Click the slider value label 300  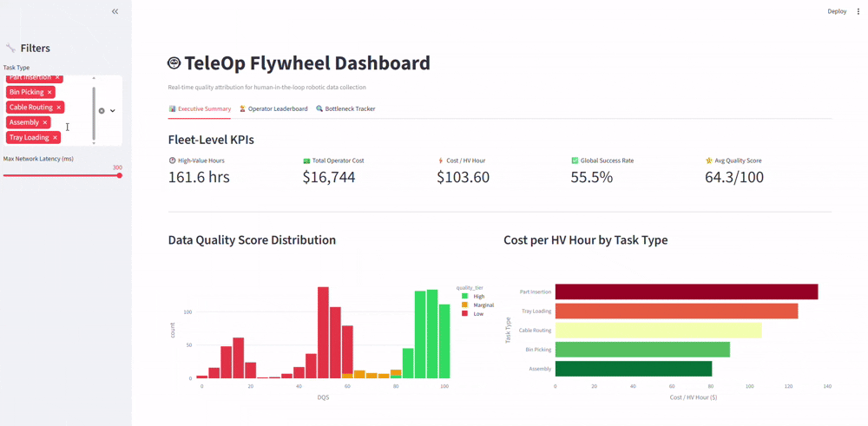click(x=117, y=167)
